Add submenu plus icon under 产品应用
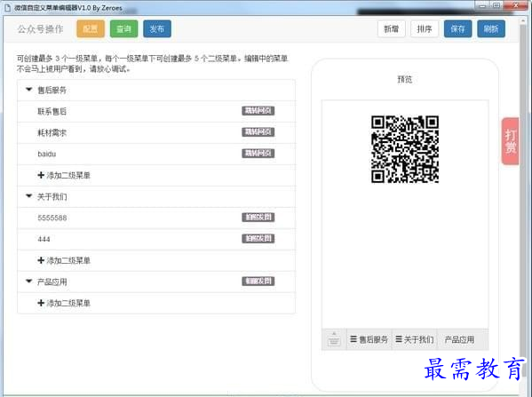The width and height of the screenshot is (532, 397). tap(41, 303)
